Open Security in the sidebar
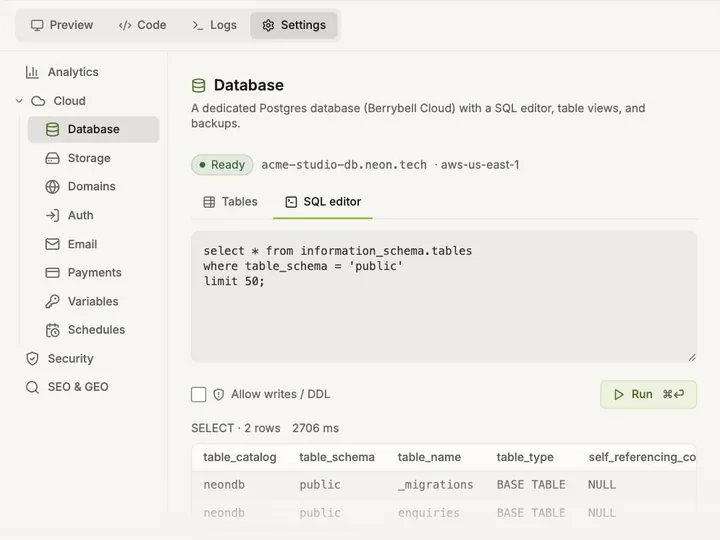The image size is (720, 540). tap(70, 358)
